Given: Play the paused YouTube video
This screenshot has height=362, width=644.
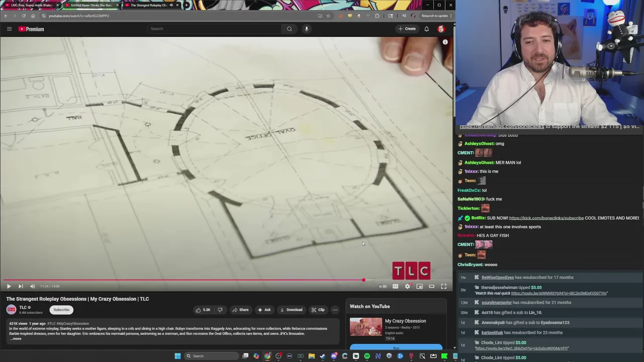Looking at the screenshot, I should click(9, 286).
